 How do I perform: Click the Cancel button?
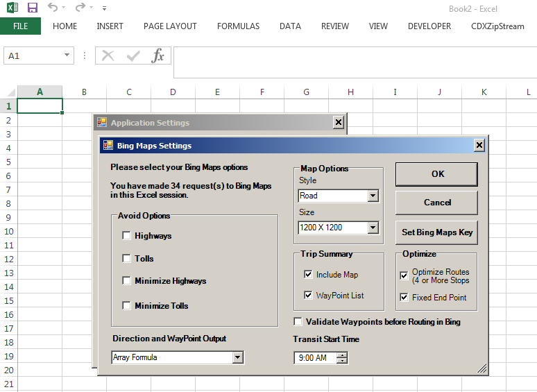pyautogui.click(x=436, y=203)
